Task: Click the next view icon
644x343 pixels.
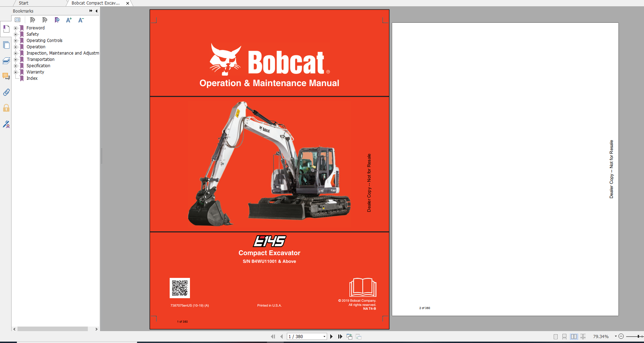Action: coord(359,336)
